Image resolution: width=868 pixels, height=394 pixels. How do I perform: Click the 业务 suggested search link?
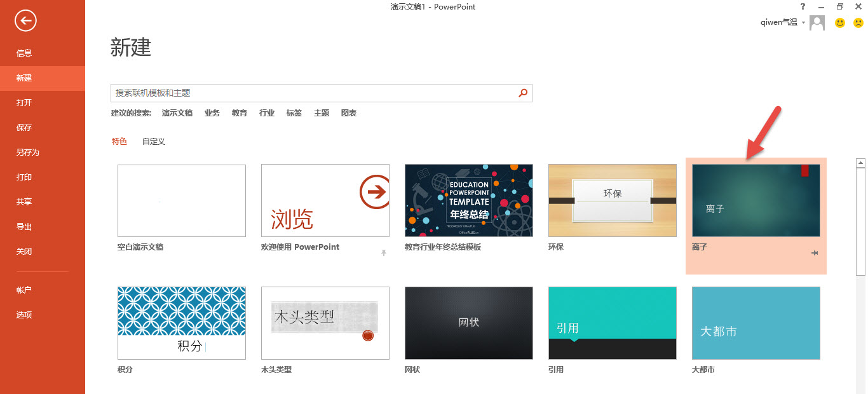click(212, 112)
